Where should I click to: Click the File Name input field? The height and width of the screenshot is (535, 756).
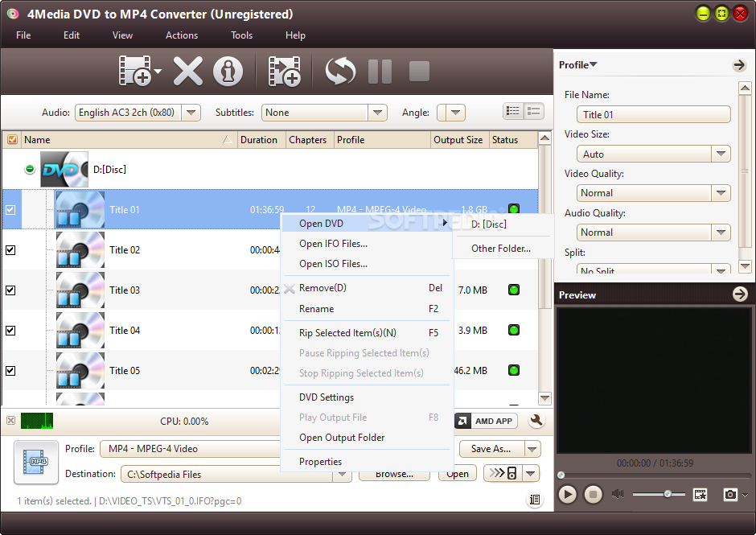tap(653, 114)
